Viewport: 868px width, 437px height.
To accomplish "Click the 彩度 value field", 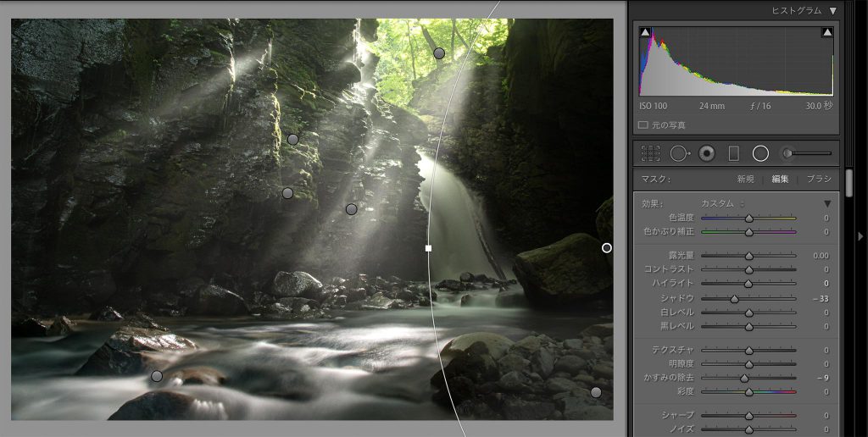I will tap(826, 391).
